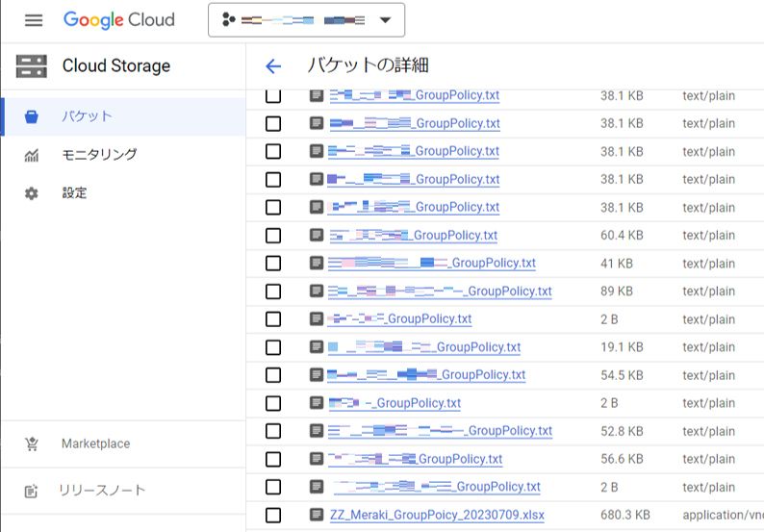Open the 54.5 KB GroupPolicy.txt link
Viewport: 764px width, 532px height.
click(x=427, y=375)
